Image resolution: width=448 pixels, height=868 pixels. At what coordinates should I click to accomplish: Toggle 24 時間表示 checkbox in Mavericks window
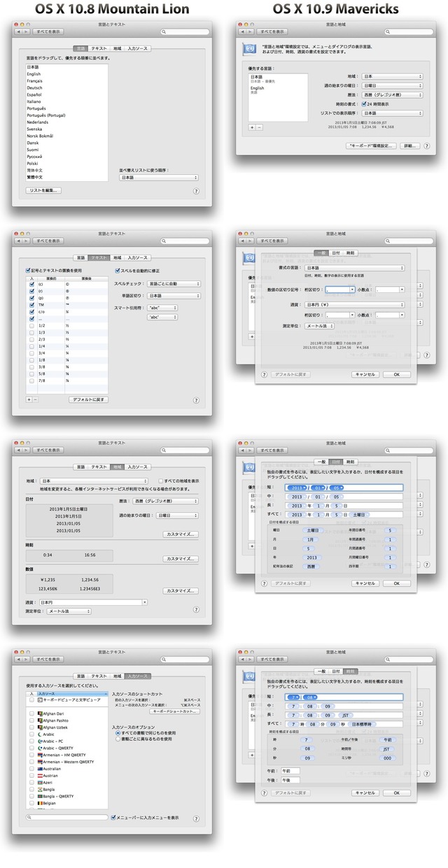tap(363, 104)
